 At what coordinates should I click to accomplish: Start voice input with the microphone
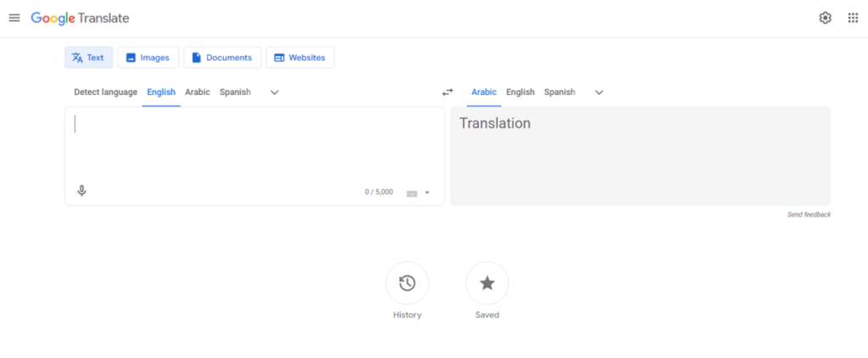click(82, 191)
